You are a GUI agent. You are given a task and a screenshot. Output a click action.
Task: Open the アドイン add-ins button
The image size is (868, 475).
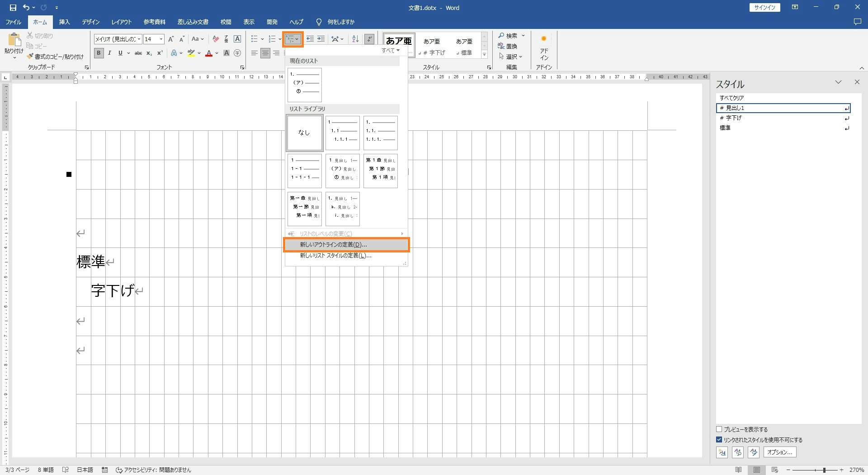click(x=544, y=47)
